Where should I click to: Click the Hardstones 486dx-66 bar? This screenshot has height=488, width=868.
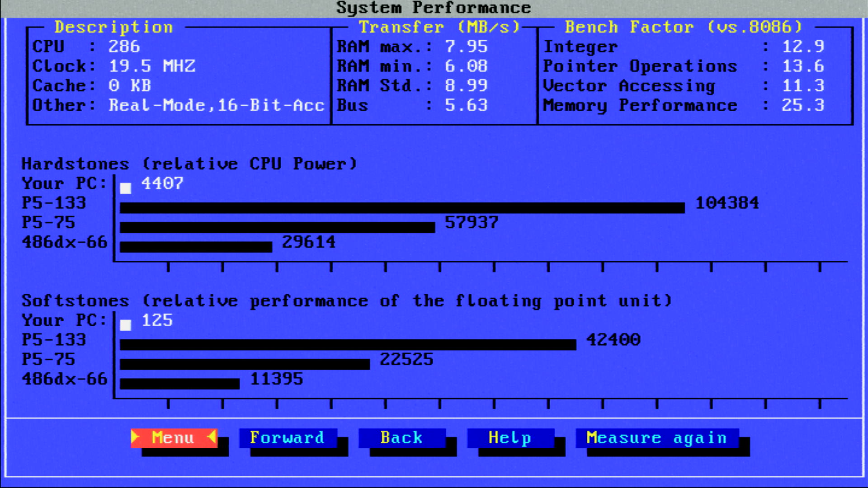coord(196,247)
